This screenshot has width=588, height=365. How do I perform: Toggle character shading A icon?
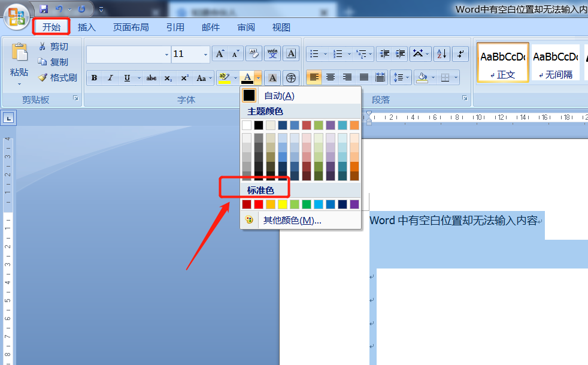click(272, 78)
